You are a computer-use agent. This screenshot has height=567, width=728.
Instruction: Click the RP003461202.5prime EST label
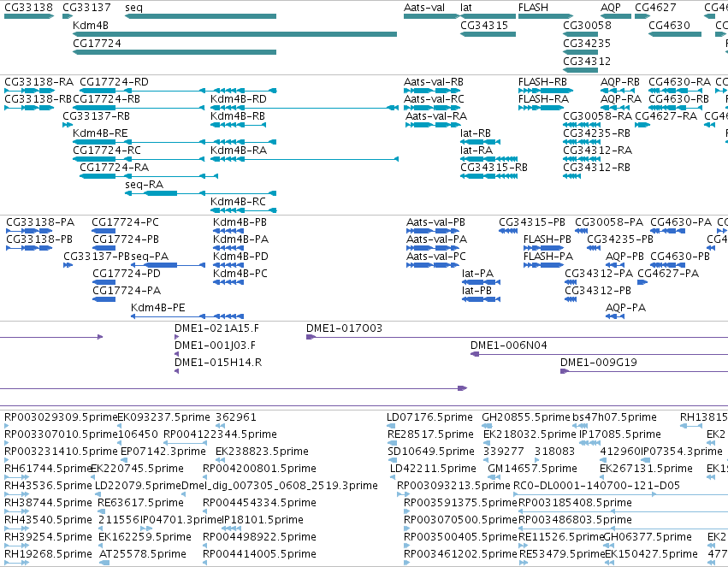coord(460,554)
